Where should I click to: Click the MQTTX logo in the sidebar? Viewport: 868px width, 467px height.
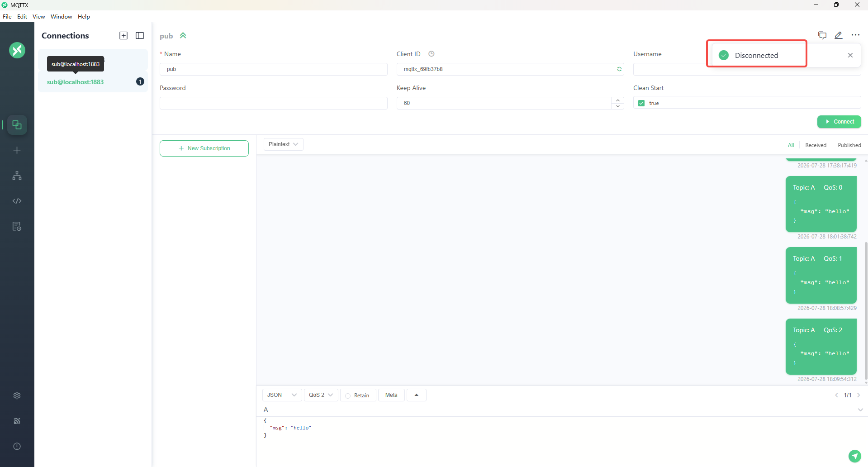point(17,50)
